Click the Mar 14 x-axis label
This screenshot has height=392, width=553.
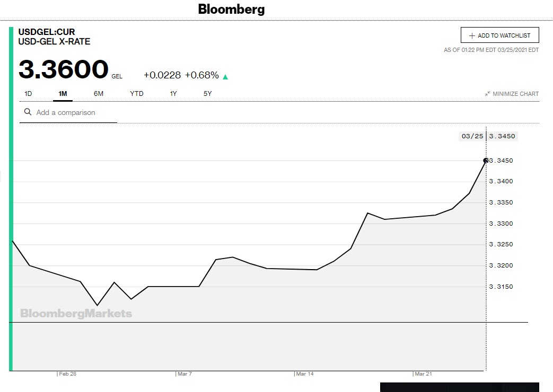tap(305, 373)
